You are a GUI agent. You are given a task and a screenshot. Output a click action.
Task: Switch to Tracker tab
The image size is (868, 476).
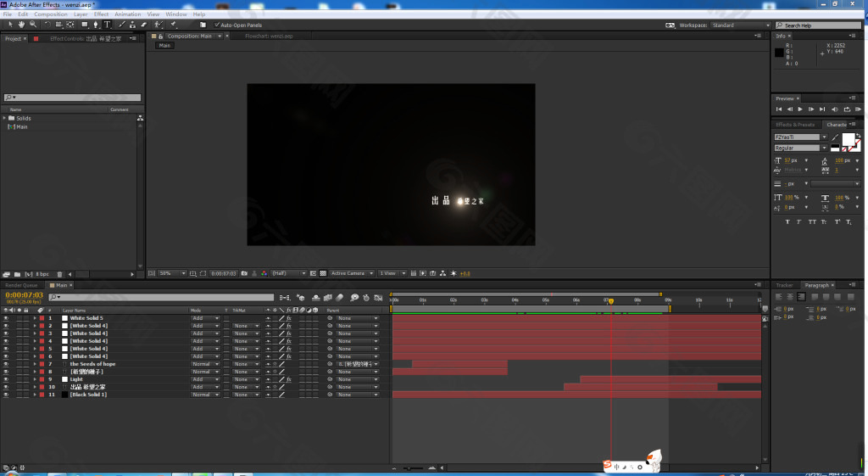point(784,285)
